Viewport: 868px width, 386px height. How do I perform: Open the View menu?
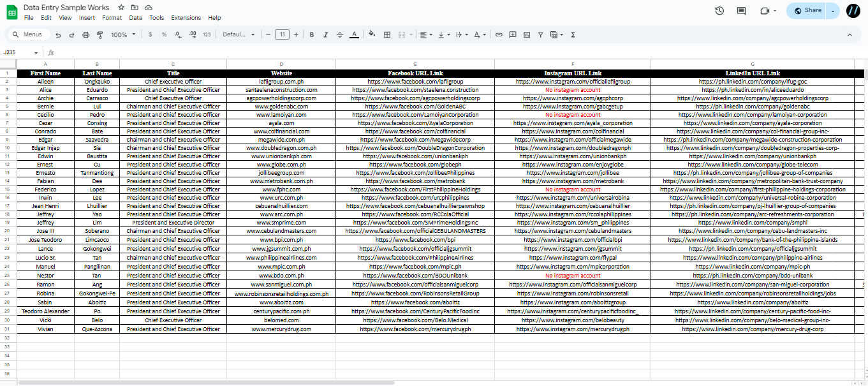[x=65, y=18]
